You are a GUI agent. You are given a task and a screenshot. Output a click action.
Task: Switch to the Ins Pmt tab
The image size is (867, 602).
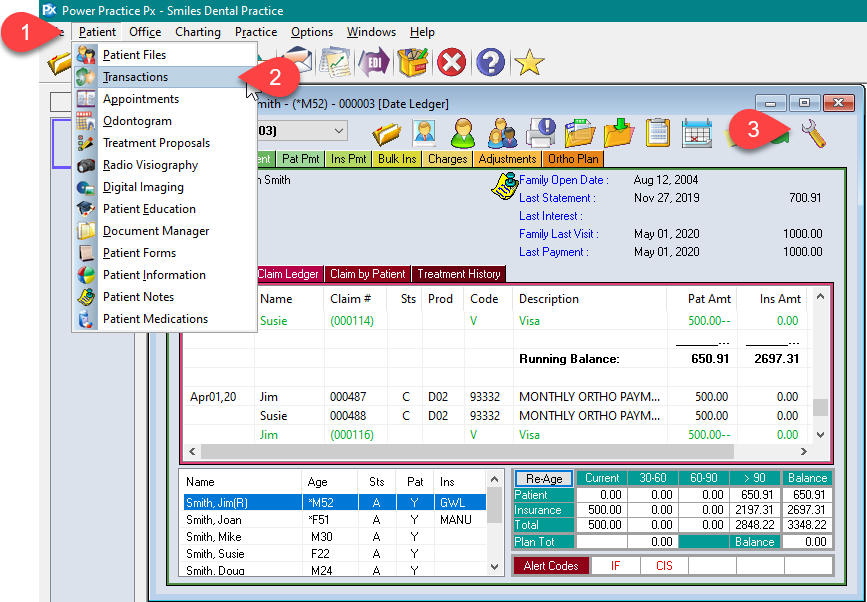[348, 159]
